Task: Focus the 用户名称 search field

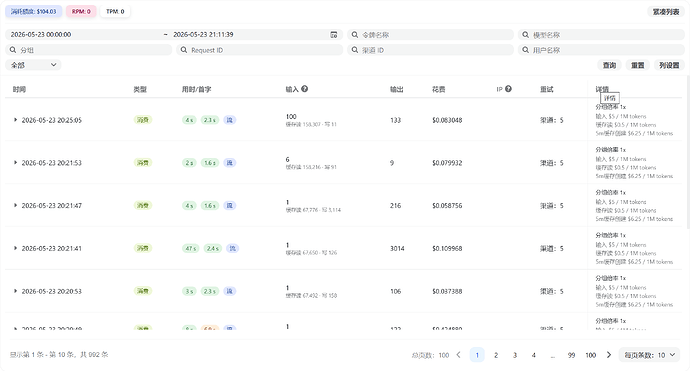Action: click(x=602, y=50)
